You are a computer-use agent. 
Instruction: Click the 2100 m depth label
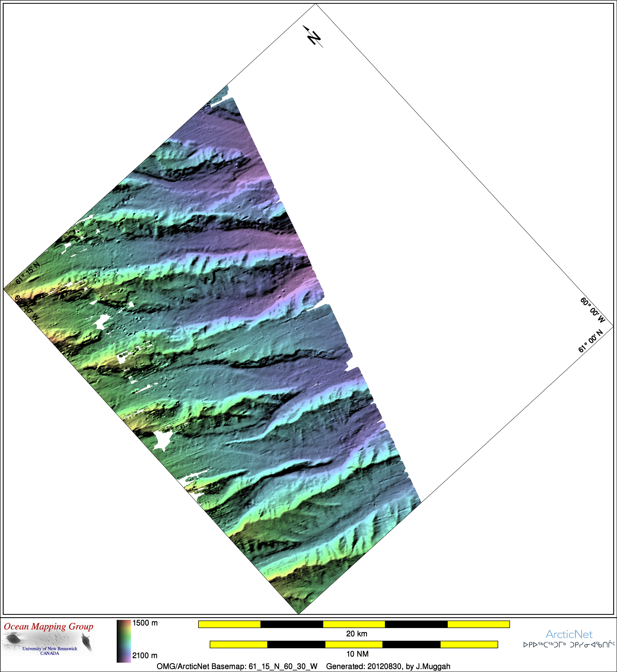pyautogui.click(x=145, y=655)
